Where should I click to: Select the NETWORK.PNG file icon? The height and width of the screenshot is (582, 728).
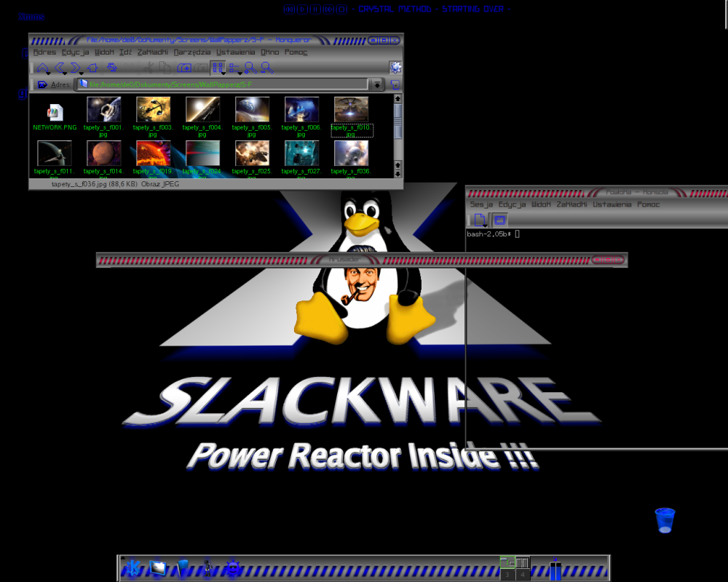[55, 112]
